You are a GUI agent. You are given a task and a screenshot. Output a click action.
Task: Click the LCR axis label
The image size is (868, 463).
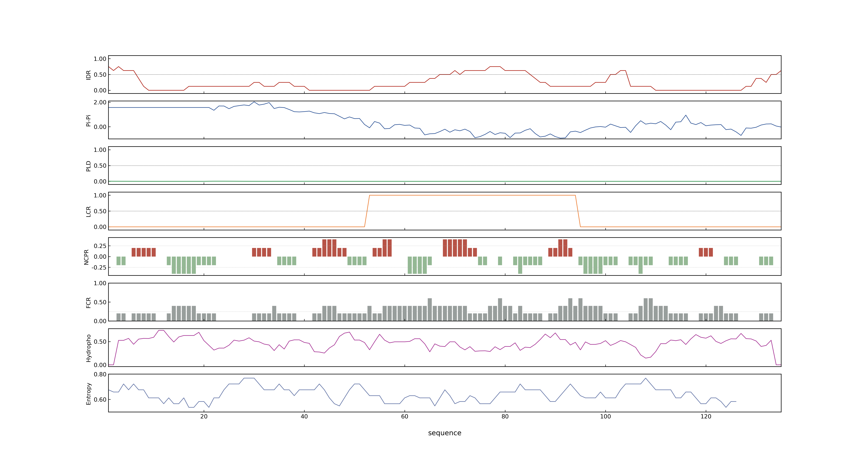(x=88, y=212)
